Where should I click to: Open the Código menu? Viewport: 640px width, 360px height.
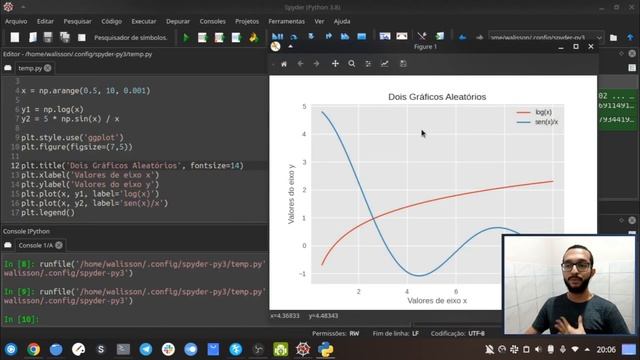[111, 21]
